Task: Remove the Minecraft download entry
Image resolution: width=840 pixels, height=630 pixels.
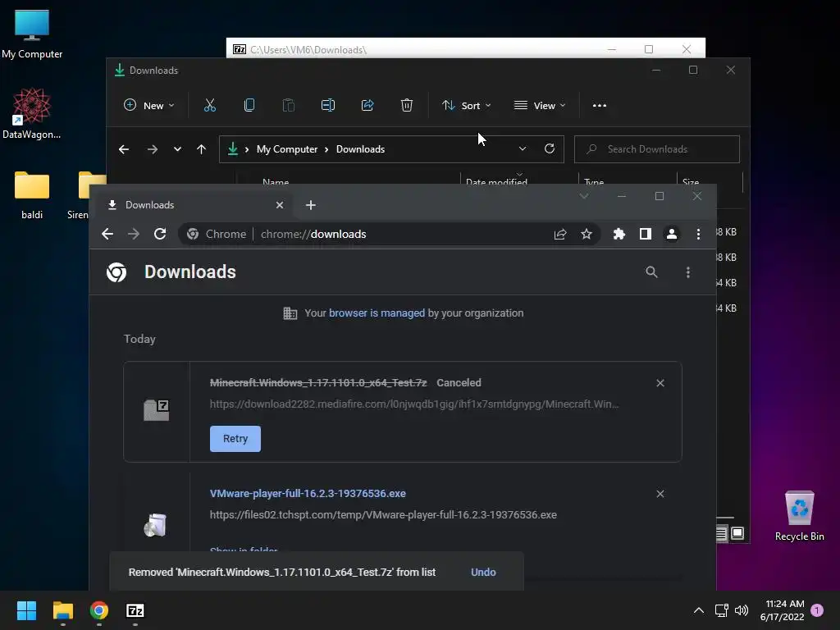Action: pyautogui.click(x=660, y=383)
